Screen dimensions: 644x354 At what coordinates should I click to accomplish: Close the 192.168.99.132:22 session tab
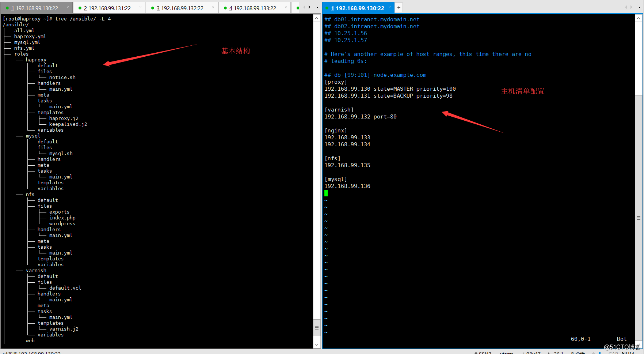click(213, 7)
